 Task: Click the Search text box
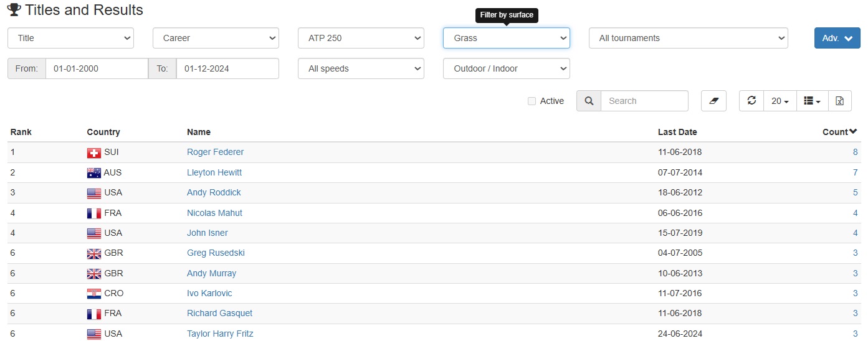tap(644, 101)
